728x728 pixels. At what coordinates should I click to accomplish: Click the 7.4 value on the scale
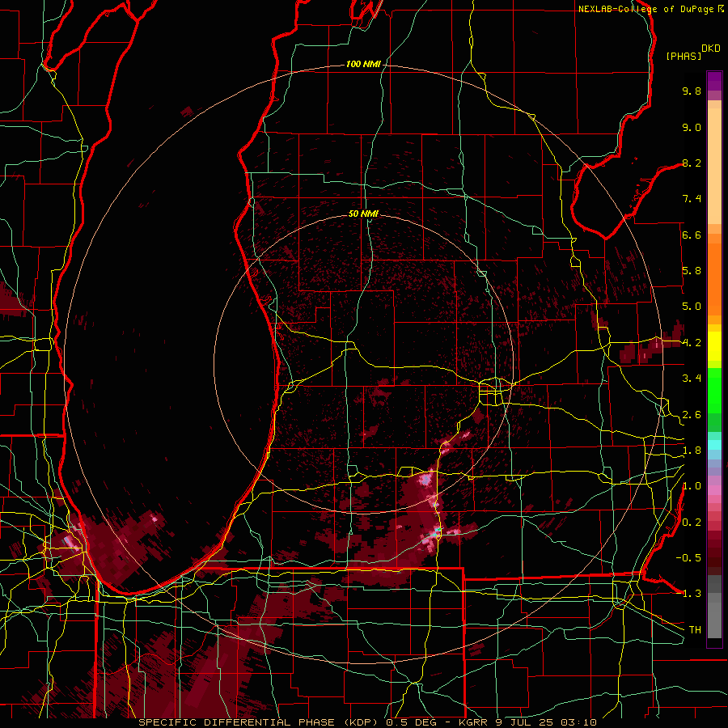pos(692,199)
